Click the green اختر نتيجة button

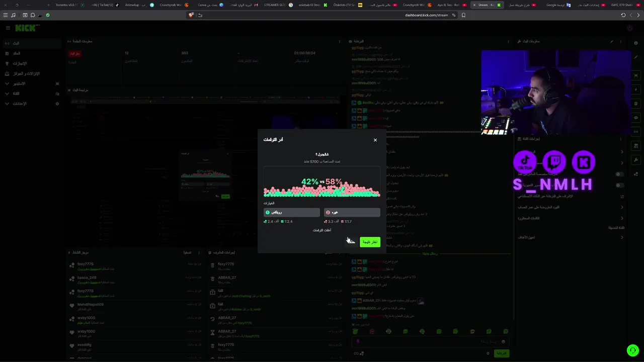click(370, 242)
